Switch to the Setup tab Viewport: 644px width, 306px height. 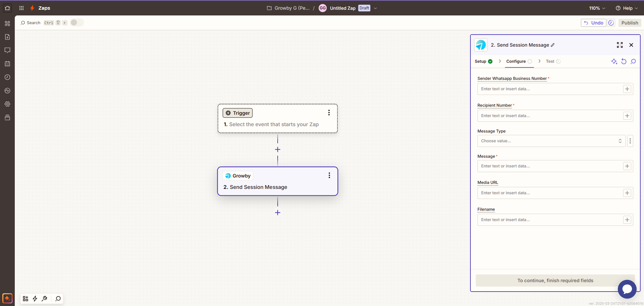click(484, 61)
